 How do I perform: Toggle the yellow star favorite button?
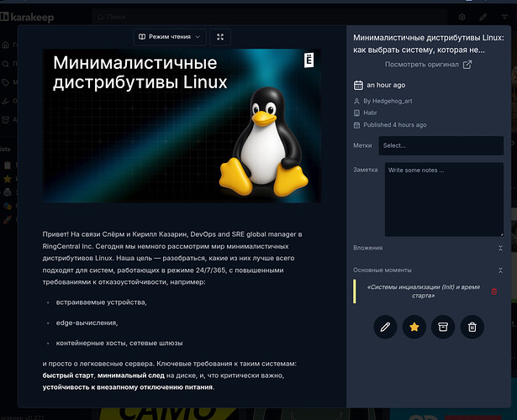tap(414, 327)
